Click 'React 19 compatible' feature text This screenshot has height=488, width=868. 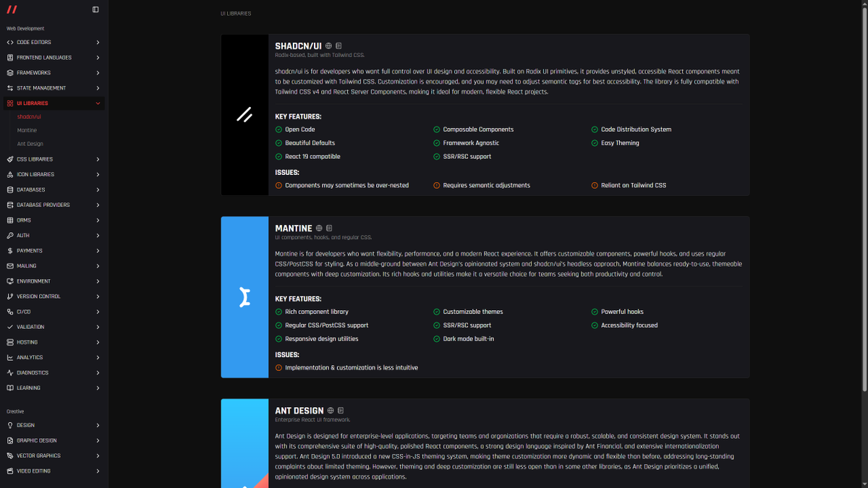(312, 156)
